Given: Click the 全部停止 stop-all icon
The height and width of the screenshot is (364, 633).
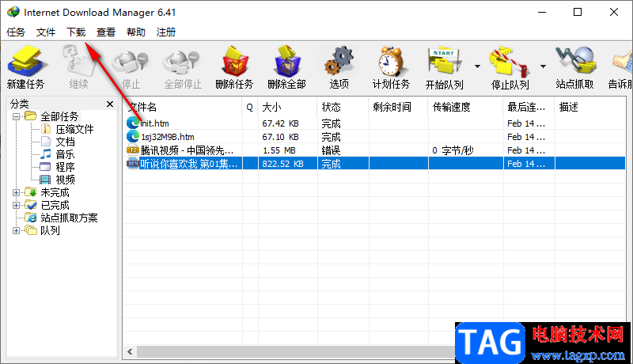Looking at the screenshot, I should pyautogui.click(x=183, y=67).
